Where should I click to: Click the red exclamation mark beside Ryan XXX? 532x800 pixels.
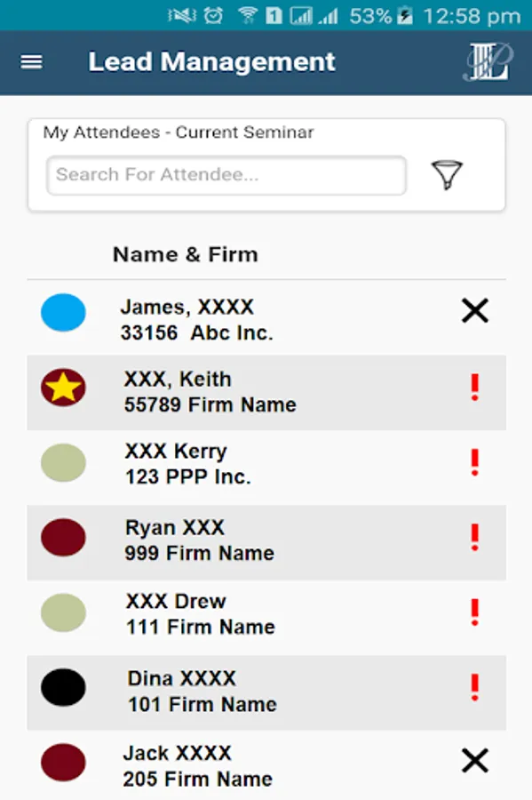pyautogui.click(x=476, y=534)
